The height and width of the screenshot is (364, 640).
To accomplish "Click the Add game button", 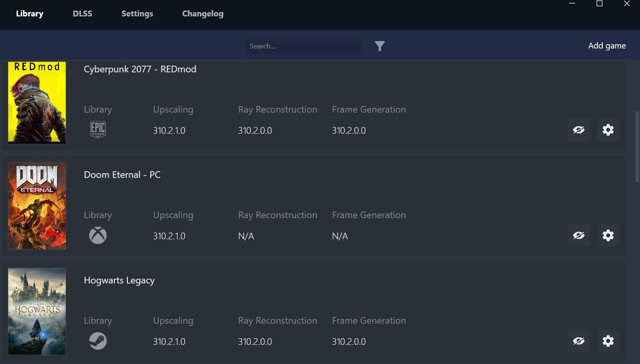I will pyautogui.click(x=607, y=46).
